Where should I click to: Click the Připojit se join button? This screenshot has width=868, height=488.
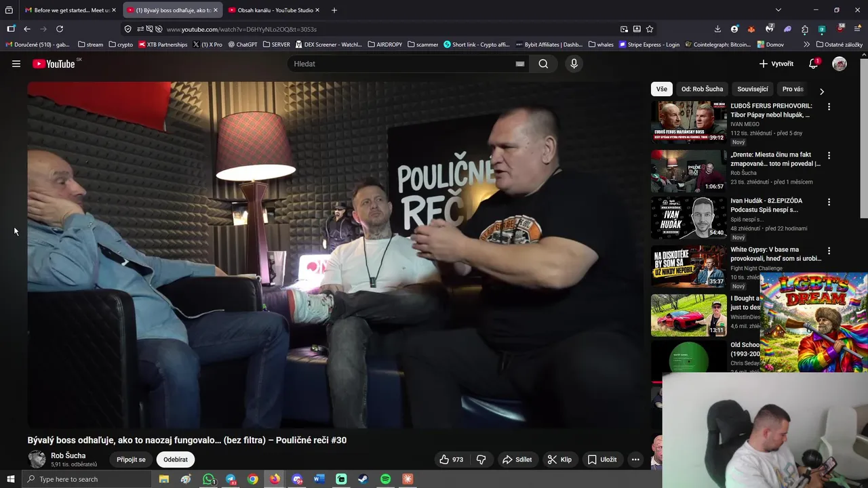(131, 460)
